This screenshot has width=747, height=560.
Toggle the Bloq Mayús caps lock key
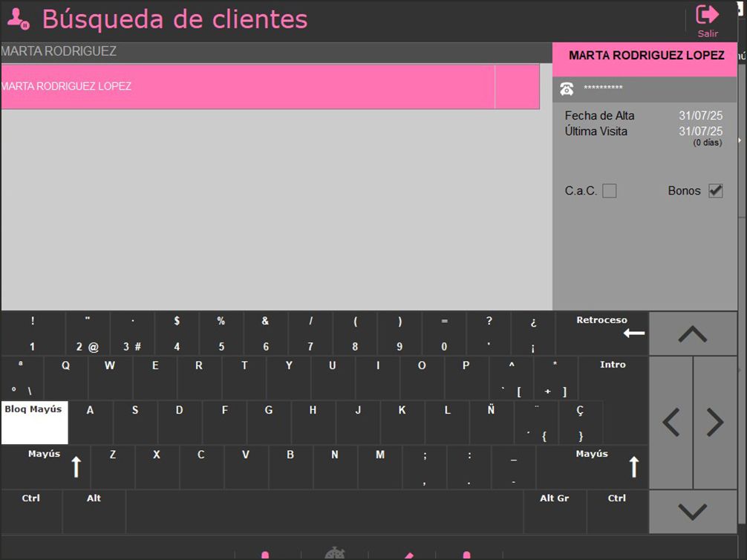(34, 422)
